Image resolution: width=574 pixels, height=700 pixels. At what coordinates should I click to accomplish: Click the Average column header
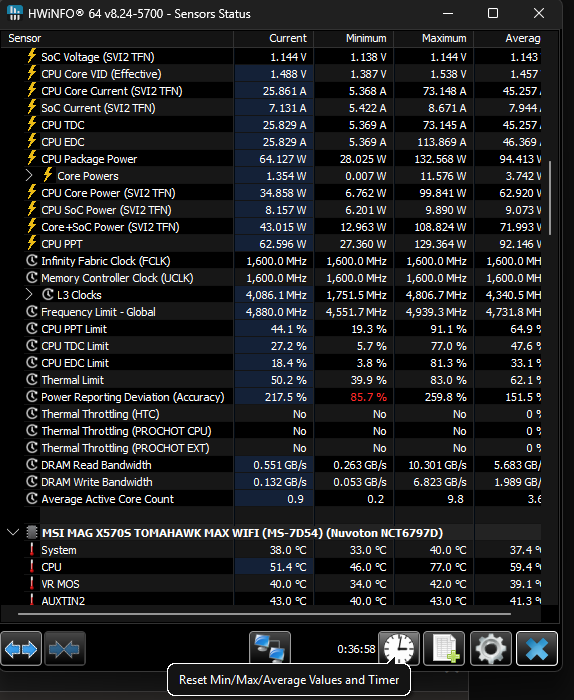point(508,38)
